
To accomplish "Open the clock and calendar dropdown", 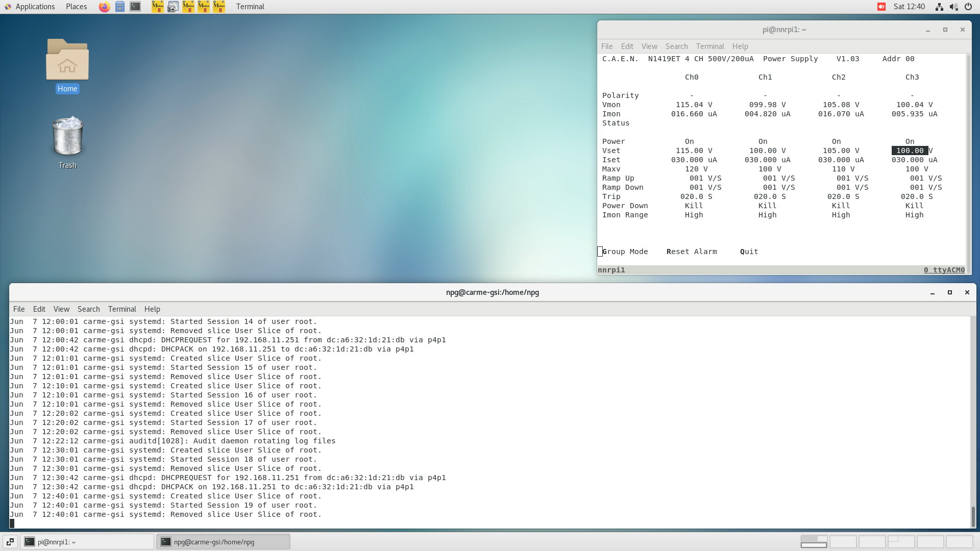I will 909,7.
